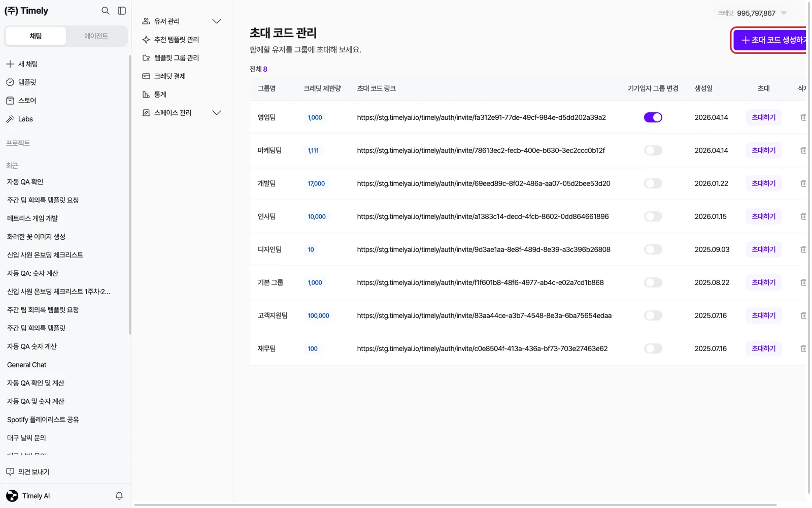Image resolution: width=812 pixels, height=508 pixels.
Task: Expand the 유저 관리 menu chevron
Action: (217, 21)
